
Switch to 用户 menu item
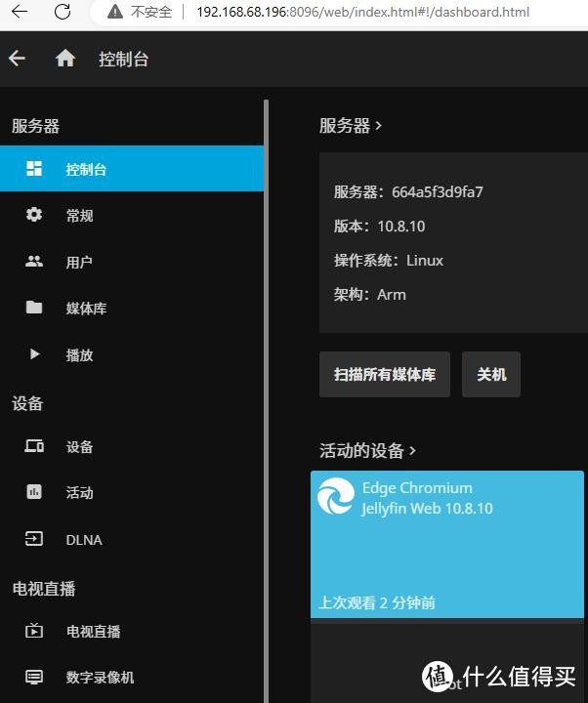(79, 262)
